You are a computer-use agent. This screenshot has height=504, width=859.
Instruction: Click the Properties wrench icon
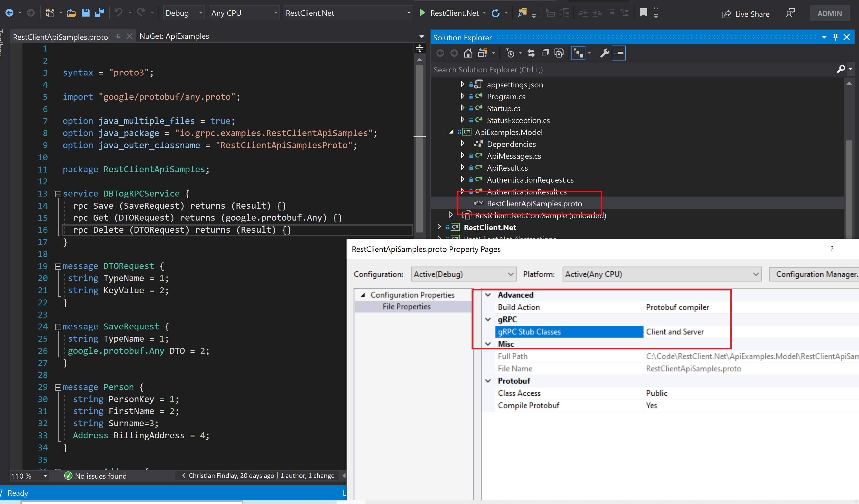click(605, 53)
